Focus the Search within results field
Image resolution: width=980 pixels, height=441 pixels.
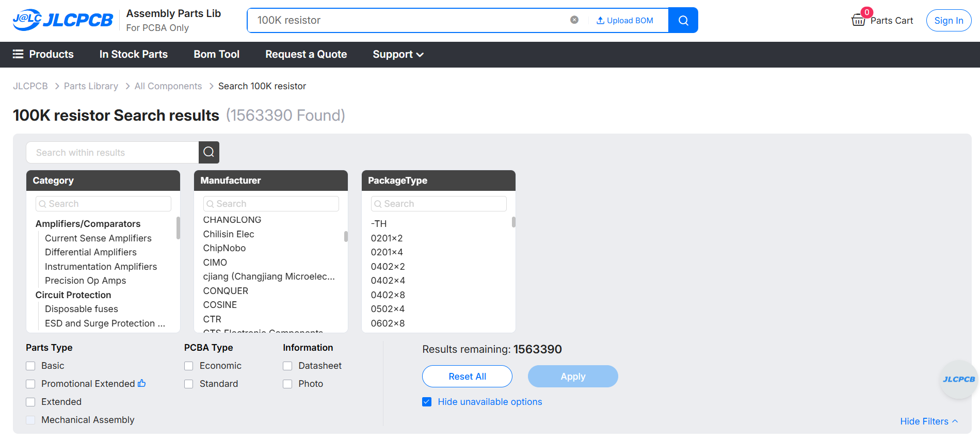click(x=113, y=152)
